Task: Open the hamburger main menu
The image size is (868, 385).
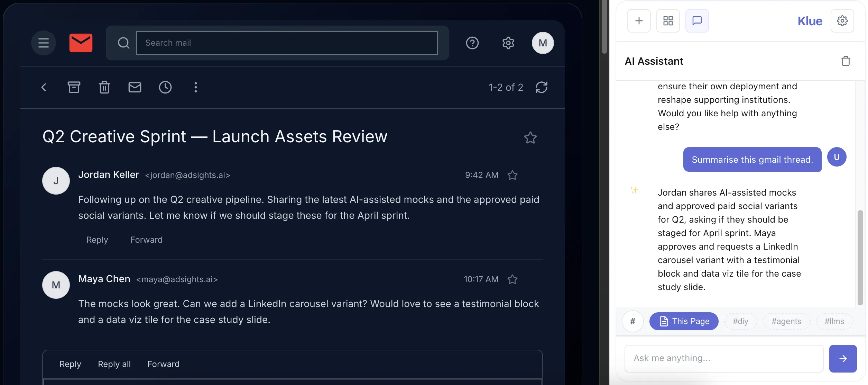Action: 43,43
